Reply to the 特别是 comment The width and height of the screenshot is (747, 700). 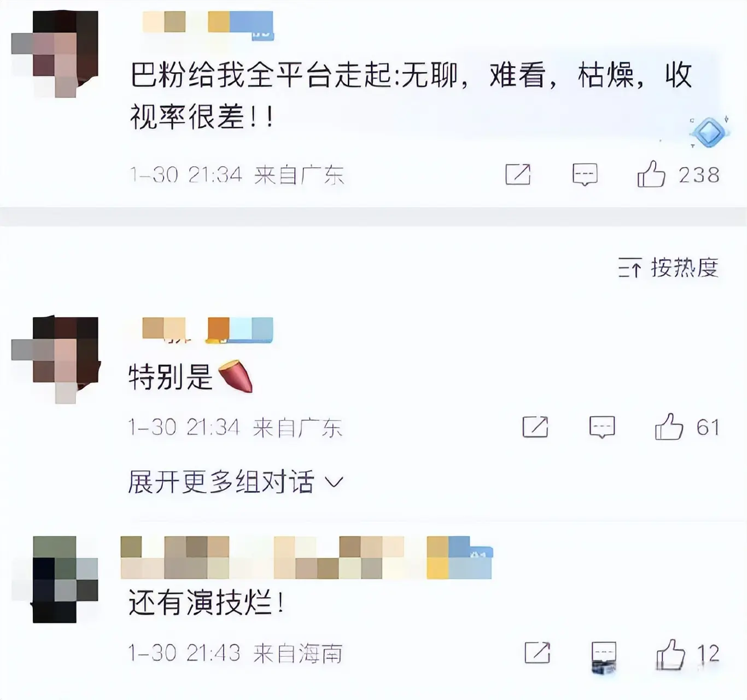[602, 427]
